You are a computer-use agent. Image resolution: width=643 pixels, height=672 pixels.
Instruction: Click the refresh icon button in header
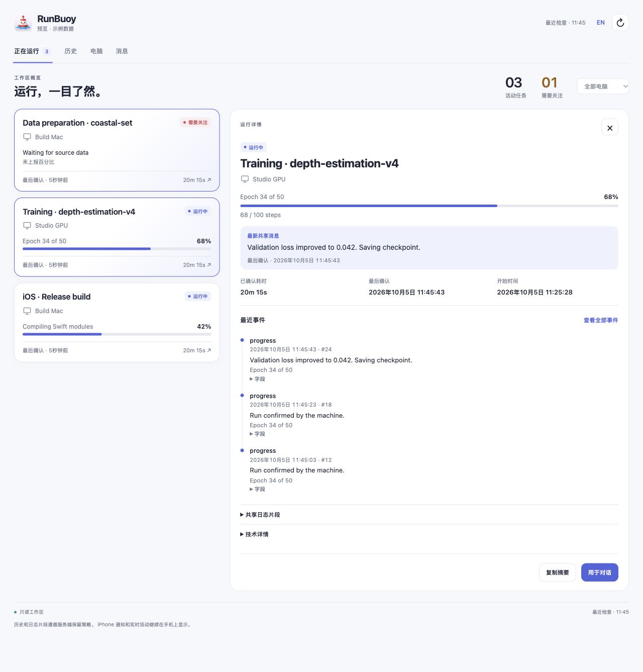[620, 23]
